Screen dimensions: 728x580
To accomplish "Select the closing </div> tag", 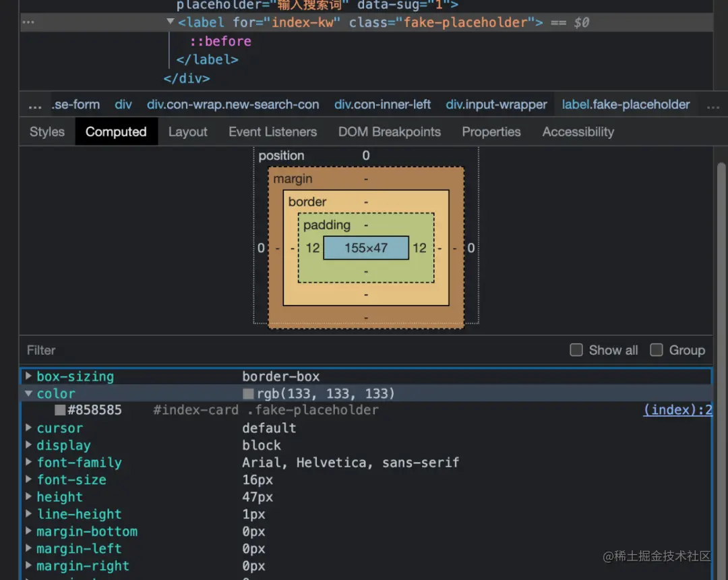I will pyautogui.click(x=187, y=78).
